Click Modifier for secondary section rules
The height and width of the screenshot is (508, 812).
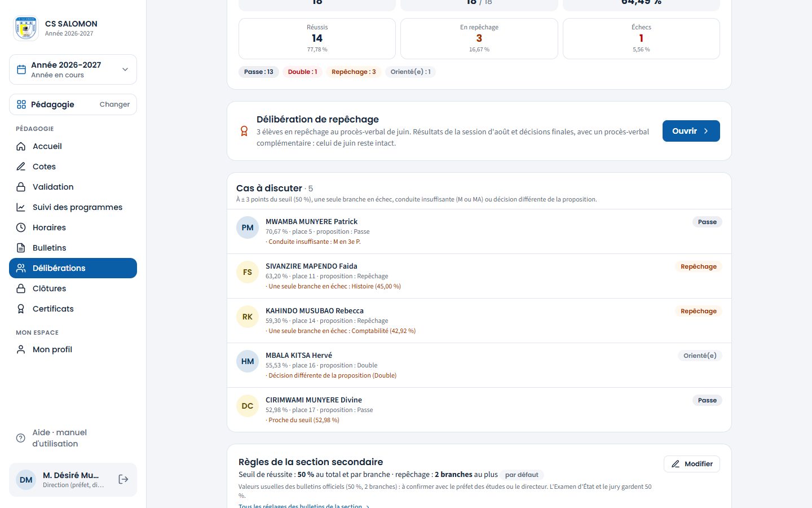[x=692, y=464]
